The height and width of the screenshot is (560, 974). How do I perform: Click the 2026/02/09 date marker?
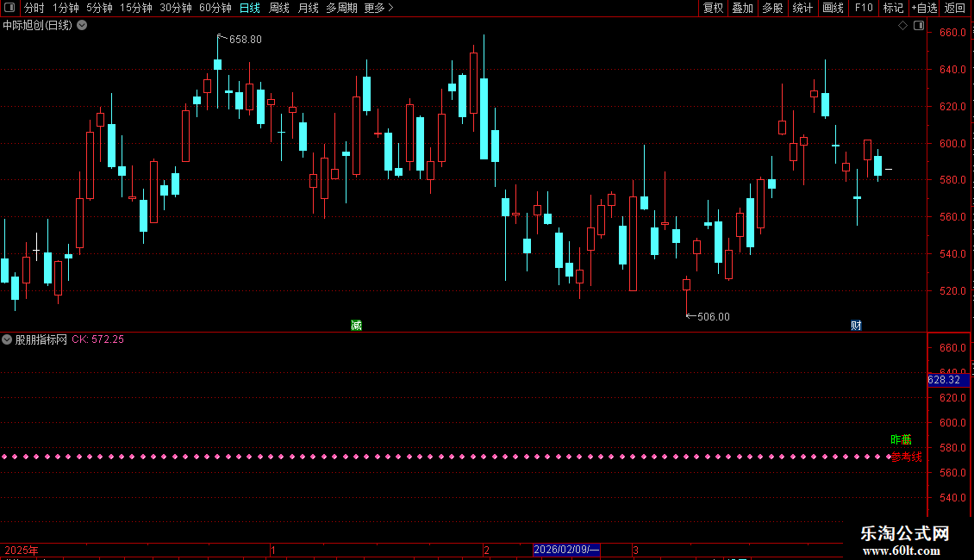tap(566, 550)
